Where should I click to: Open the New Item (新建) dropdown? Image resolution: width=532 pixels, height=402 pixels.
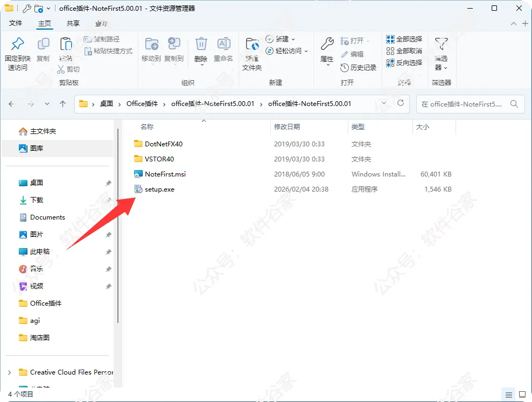280,39
